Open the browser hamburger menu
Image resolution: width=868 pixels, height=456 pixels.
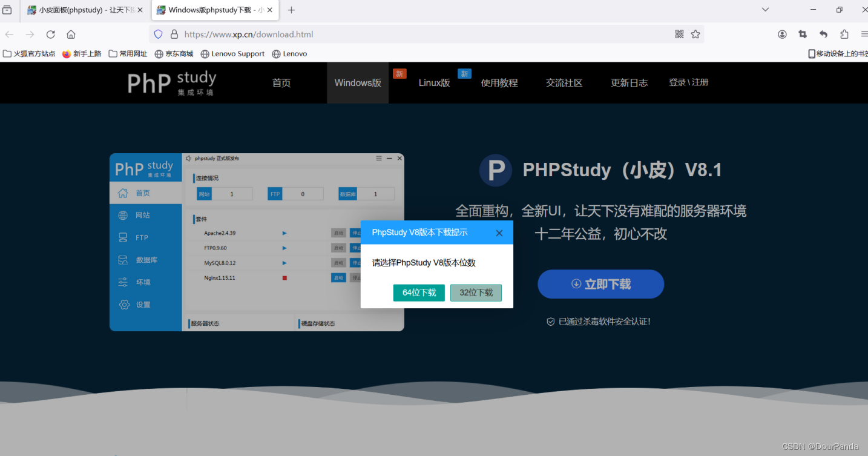point(863,35)
